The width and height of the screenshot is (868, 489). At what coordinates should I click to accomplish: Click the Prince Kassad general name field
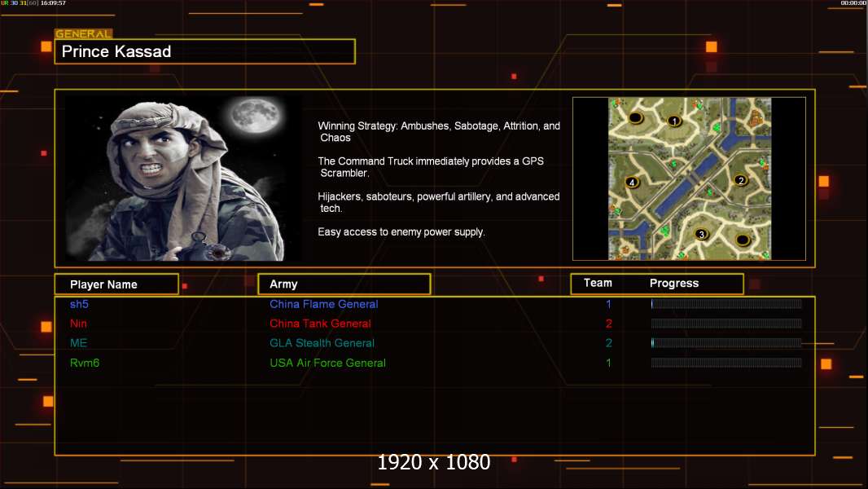[x=205, y=51]
